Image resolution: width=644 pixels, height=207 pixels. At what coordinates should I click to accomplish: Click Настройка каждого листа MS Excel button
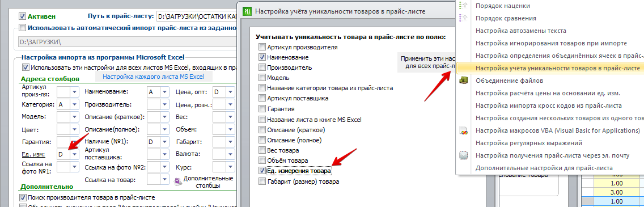[153, 77]
